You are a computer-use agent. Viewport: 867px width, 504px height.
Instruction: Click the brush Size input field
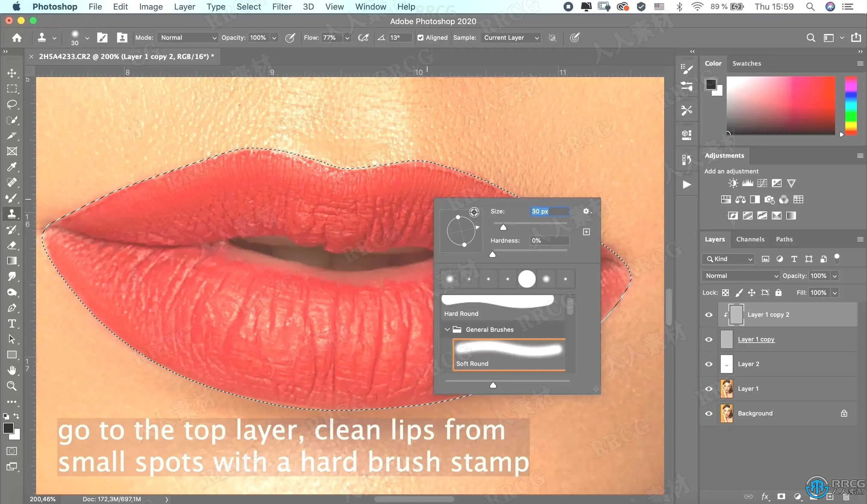(x=549, y=211)
